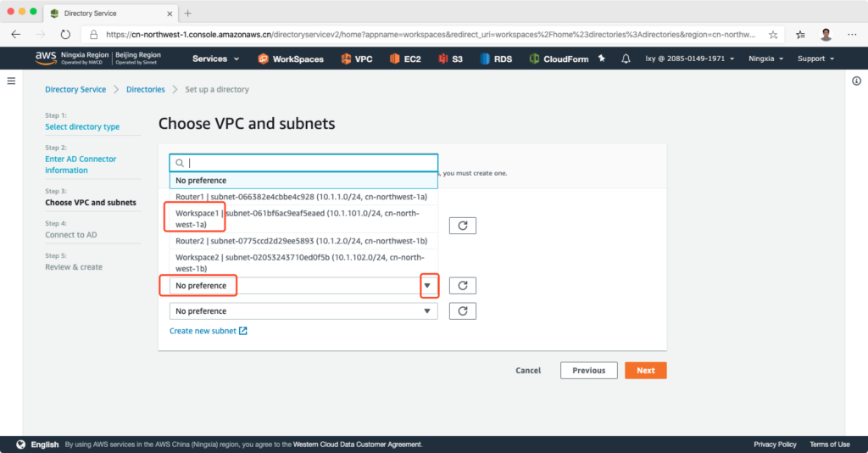This screenshot has width=868, height=453.
Task: Click the refresh button beside bottom subnet dropdown
Action: pos(462,311)
